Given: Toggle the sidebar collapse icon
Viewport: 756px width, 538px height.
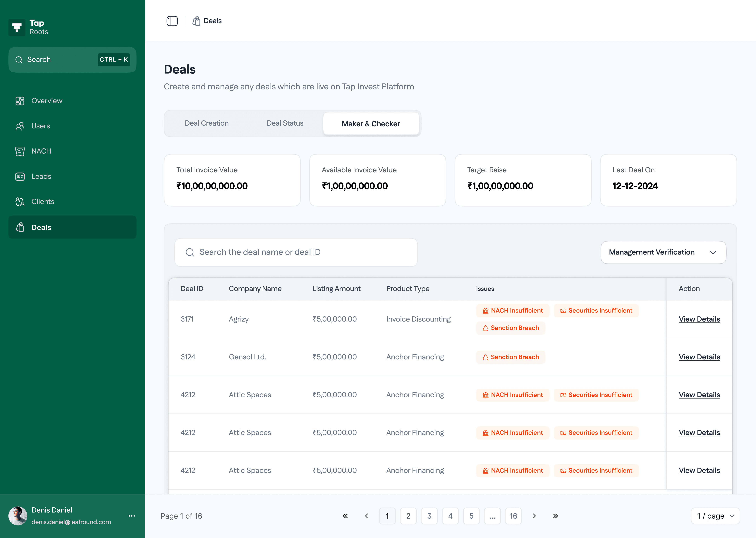Looking at the screenshot, I should (172, 21).
